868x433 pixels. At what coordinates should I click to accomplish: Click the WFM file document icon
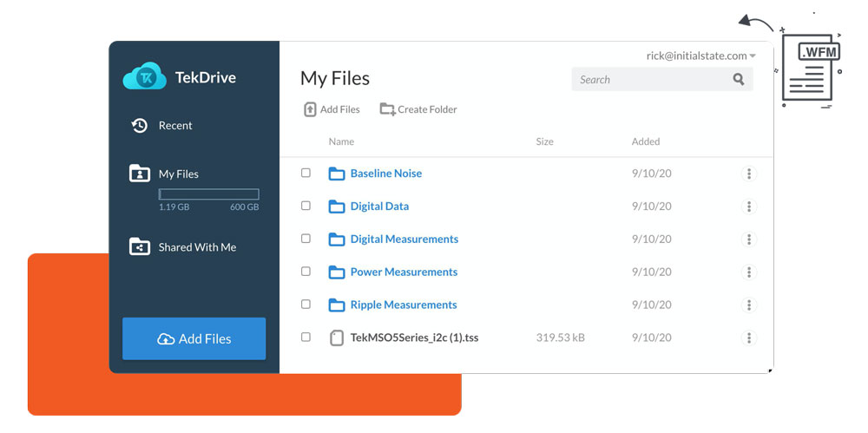pyautogui.click(x=810, y=69)
